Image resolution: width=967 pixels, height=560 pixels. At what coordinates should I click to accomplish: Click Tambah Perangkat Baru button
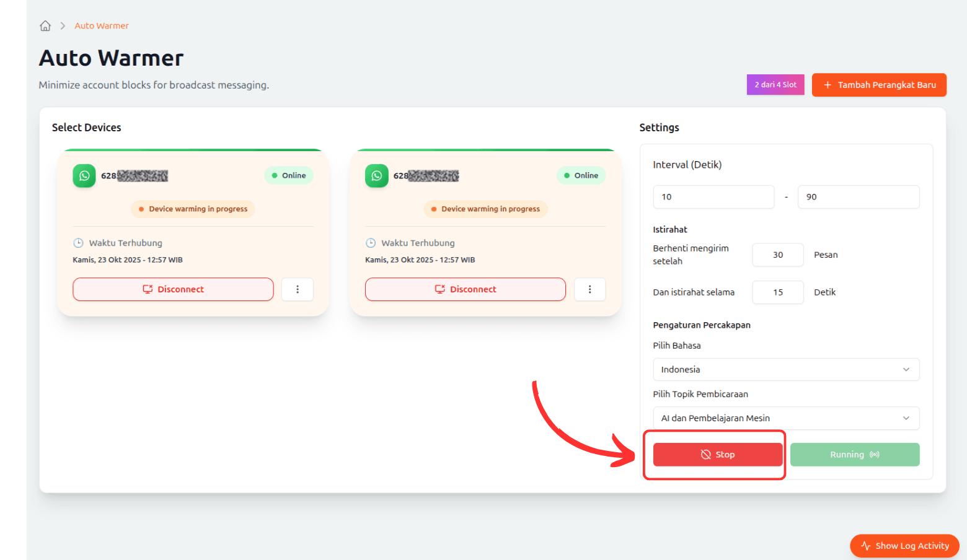pos(879,85)
